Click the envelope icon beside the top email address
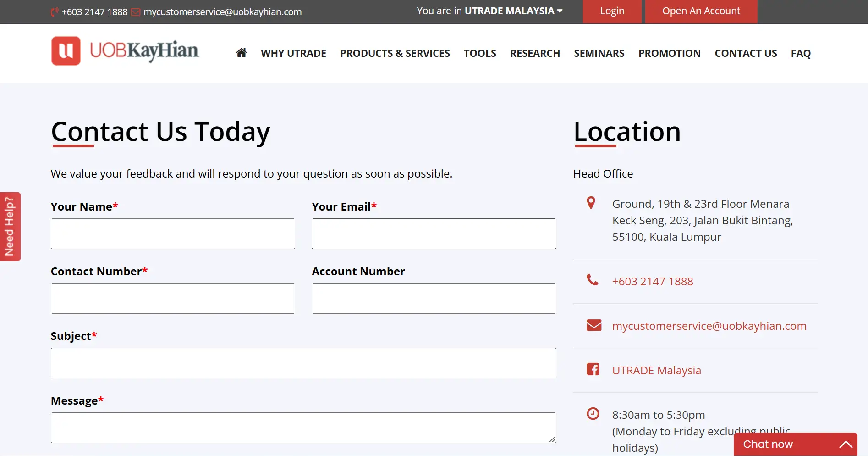This screenshot has width=868, height=456. click(135, 12)
